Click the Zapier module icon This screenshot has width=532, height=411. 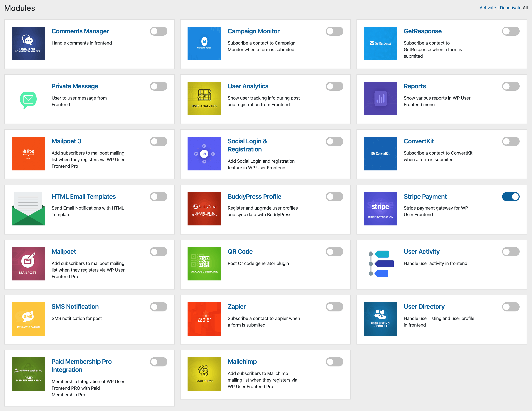[204, 319]
